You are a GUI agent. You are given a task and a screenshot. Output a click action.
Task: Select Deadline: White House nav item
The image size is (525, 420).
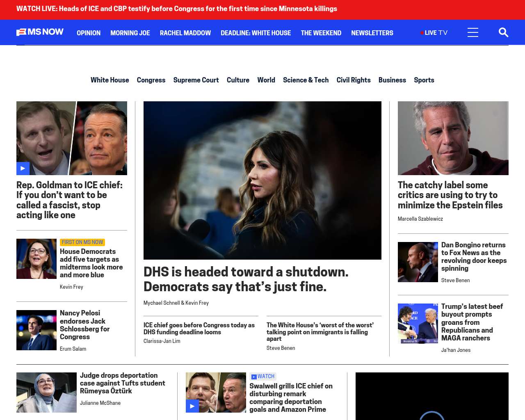click(256, 33)
